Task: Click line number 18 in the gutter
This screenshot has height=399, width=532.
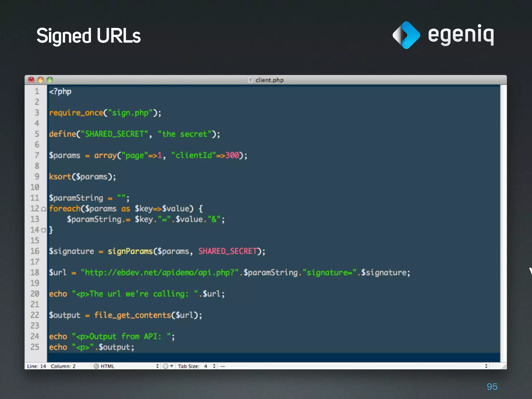Action: pyautogui.click(x=35, y=272)
